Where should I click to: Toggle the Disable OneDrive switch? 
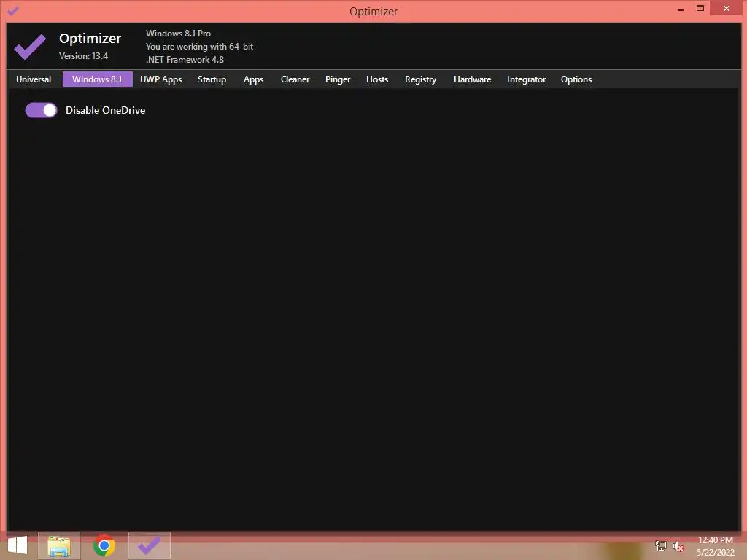click(41, 110)
